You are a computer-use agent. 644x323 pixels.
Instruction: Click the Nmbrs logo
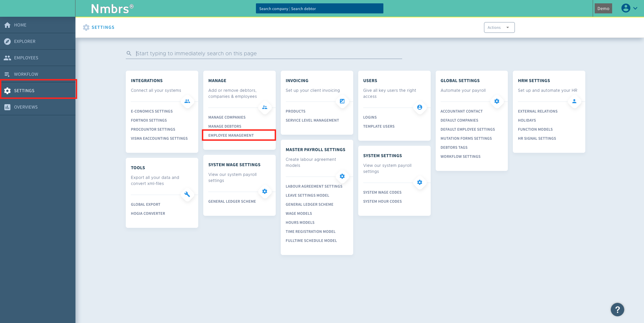click(112, 9)
